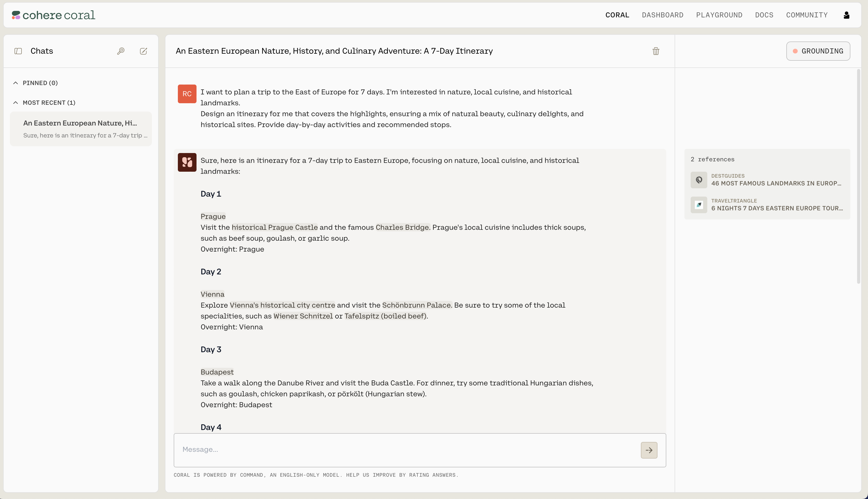Start a new chat with compose icon
The width and height of the screenshot is (868, 499).
(x=144, y=51)
